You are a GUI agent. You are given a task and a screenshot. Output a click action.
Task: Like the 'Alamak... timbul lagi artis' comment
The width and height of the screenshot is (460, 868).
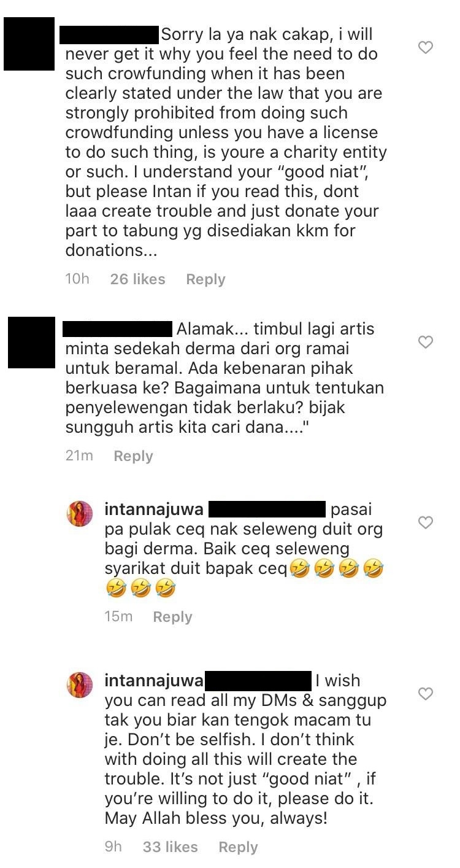click(x=425, y=342)
